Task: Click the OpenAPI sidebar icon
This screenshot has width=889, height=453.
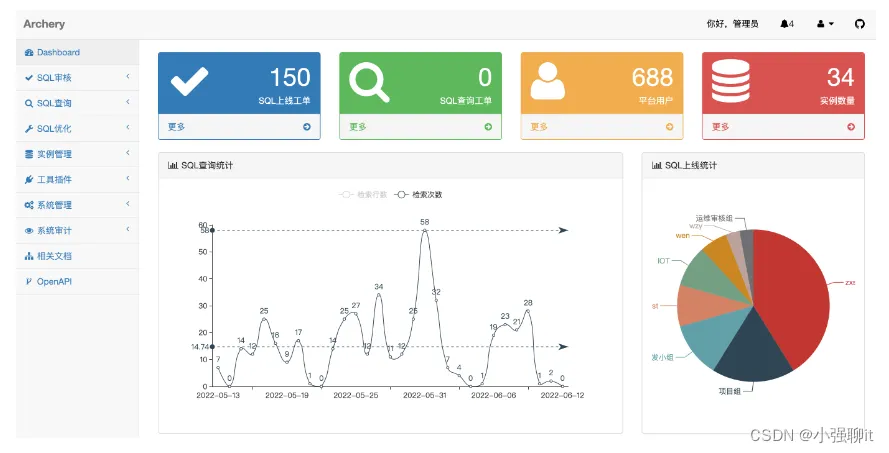Action: point(29,281)
